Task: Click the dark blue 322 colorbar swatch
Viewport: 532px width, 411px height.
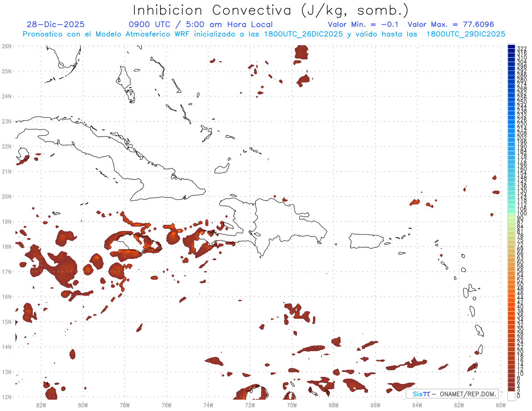Action: click(511, 47)
